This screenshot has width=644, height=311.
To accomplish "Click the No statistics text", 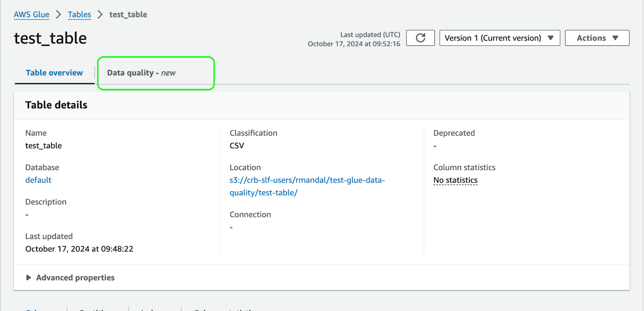I will (455, 180).
